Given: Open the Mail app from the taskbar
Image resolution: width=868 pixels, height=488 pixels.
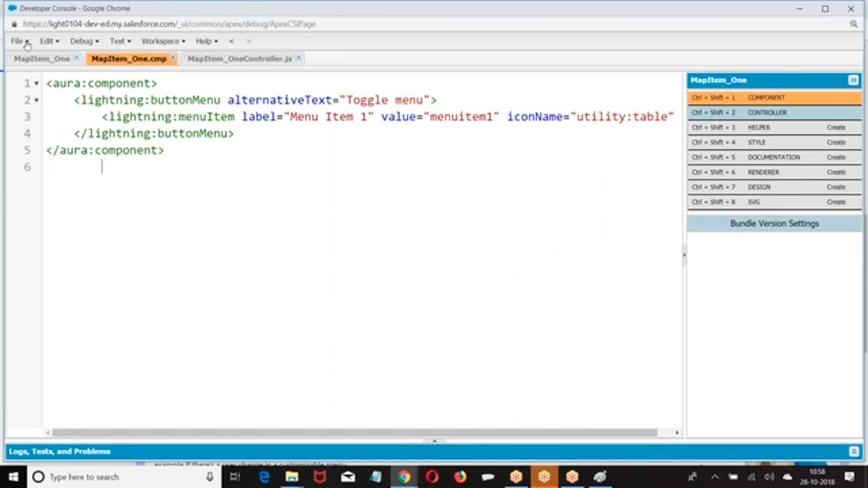Looking at the screenshot, I should point(348,477).
